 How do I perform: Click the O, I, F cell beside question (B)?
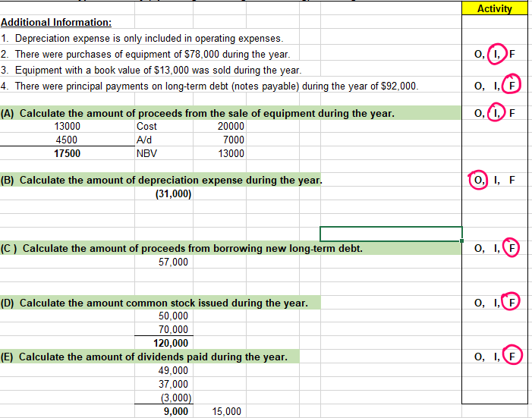tap(495, 180)
